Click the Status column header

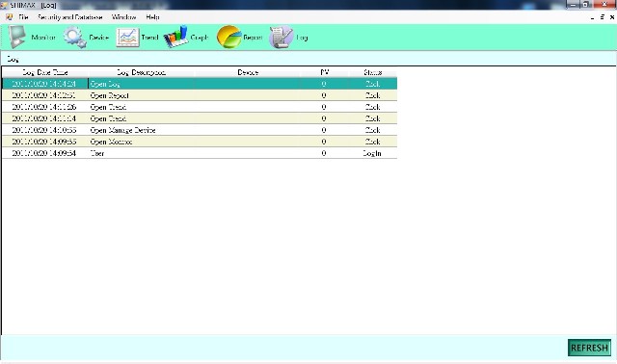tap(372, 72)
